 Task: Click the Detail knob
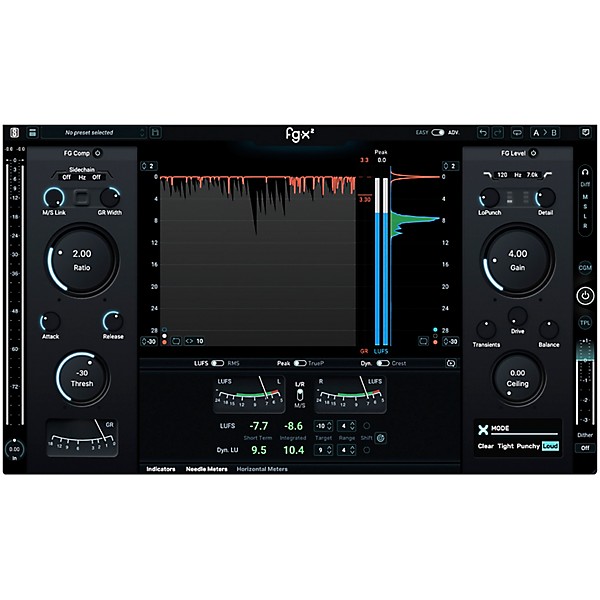[545, 198]
